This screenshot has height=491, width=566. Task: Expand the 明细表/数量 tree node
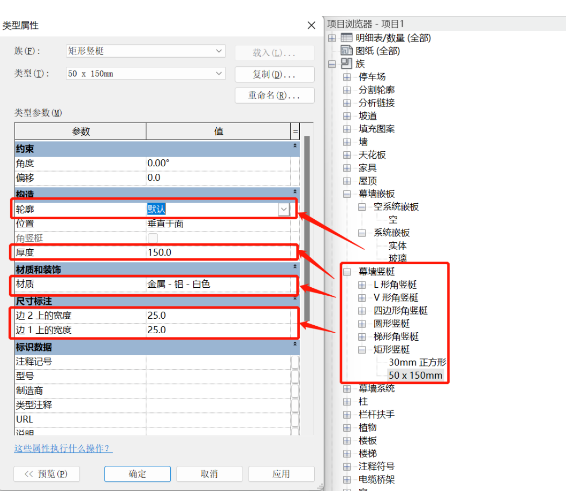(x=332, y=38)
